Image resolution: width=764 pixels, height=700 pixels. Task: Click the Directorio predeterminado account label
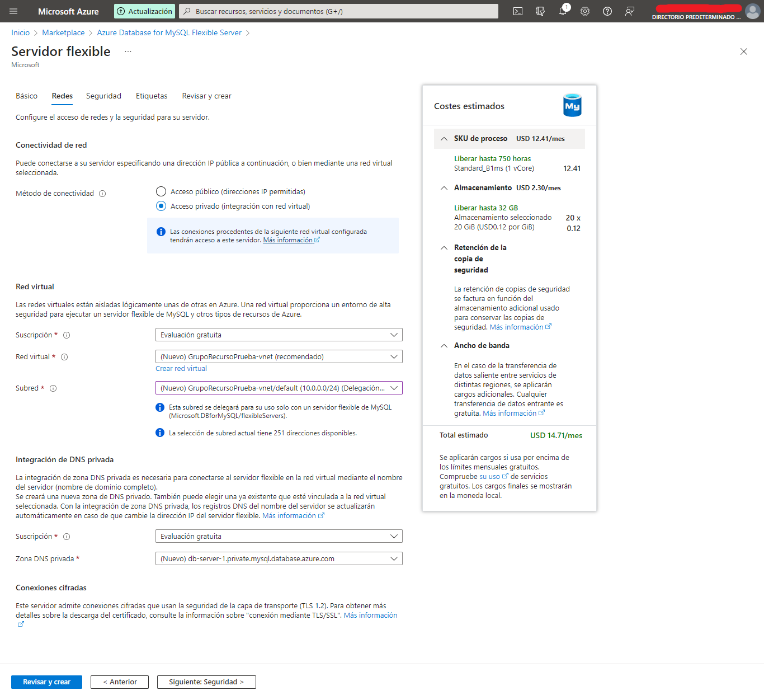pos(696,17)
